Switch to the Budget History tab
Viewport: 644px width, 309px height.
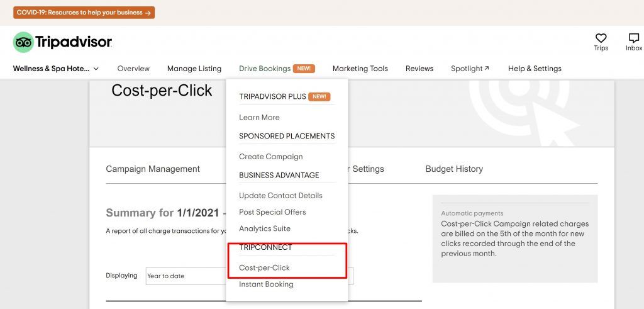click(x=454, y=169)
